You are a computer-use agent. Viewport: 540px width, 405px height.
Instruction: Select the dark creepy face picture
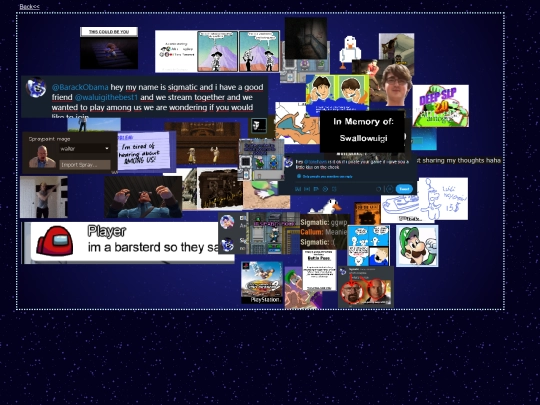click(306, 38)
